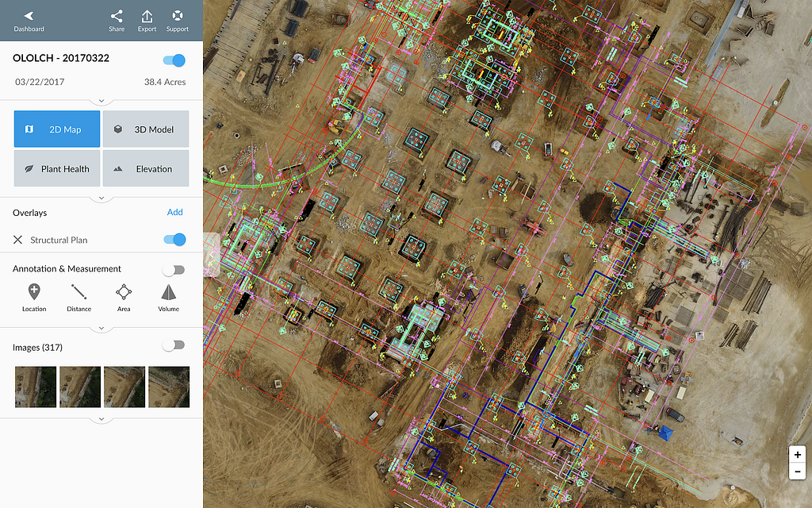Viewport: 812px width, 508px height.
Task: Select the Distance measurement tool
Action: tap(79, 298)
